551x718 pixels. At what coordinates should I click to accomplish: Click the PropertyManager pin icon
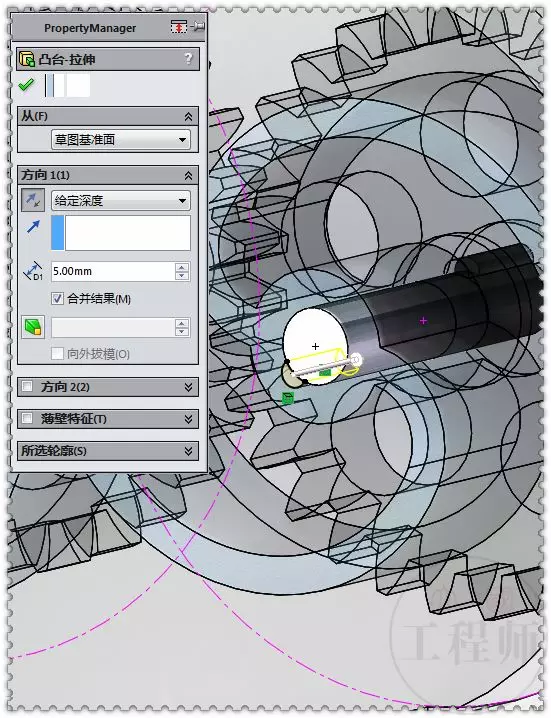[x=198, y=27]
